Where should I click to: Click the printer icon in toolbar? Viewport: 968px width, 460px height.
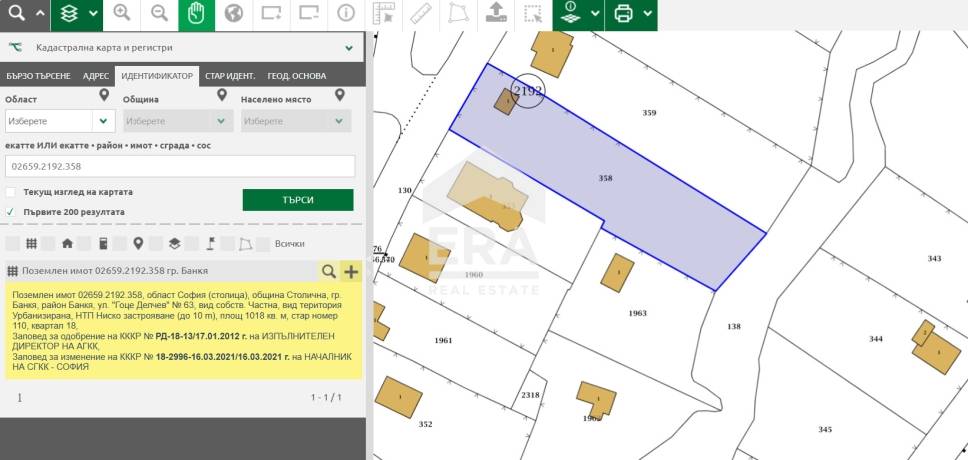624,14
